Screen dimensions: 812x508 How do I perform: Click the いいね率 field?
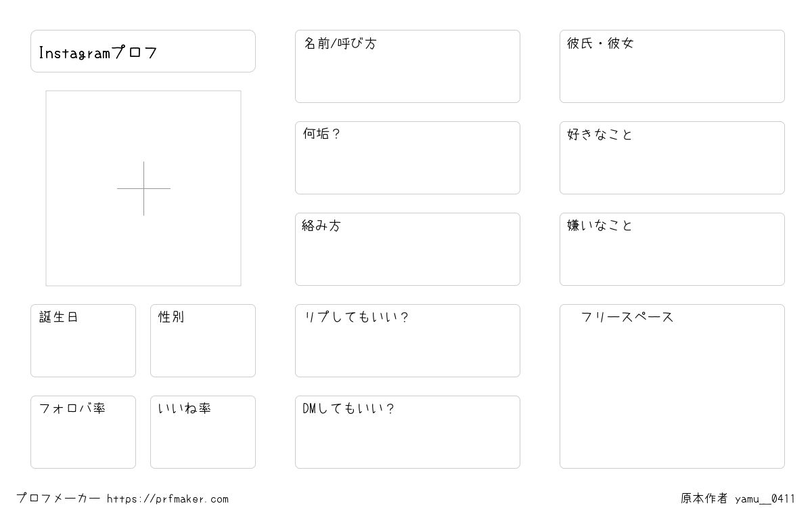click(203, 432)
